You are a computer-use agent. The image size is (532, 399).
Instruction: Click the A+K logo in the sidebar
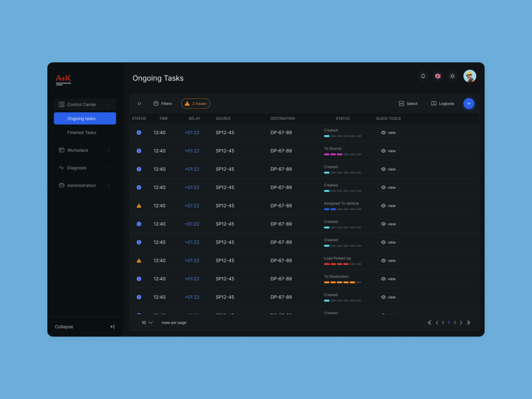(x=63, y=80)
